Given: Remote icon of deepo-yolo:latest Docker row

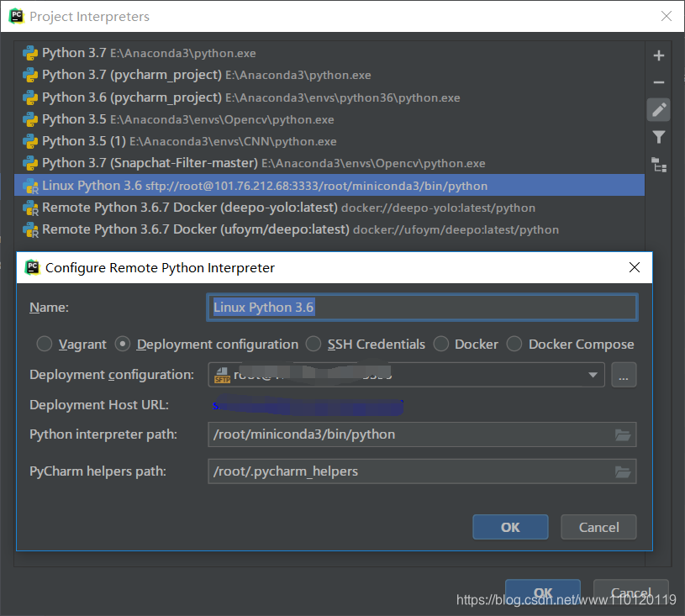Looking at the screenshot, I should pos(30,208).
